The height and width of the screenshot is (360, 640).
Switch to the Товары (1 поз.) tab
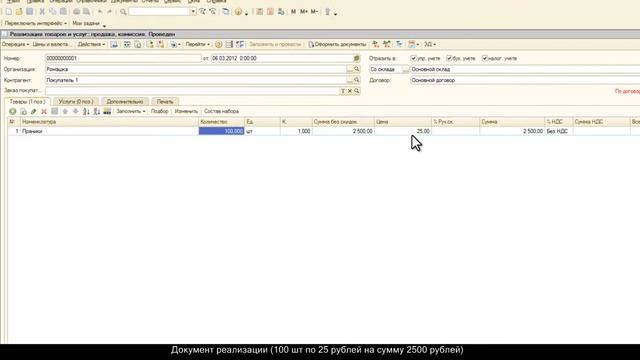click(27, 101)
